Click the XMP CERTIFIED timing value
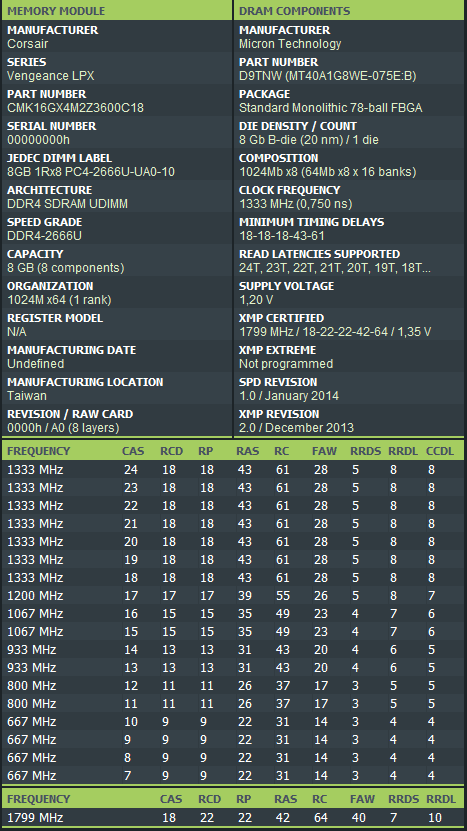Image resolution: width=467 pixels, height=831 pixels. click(335, 332)
